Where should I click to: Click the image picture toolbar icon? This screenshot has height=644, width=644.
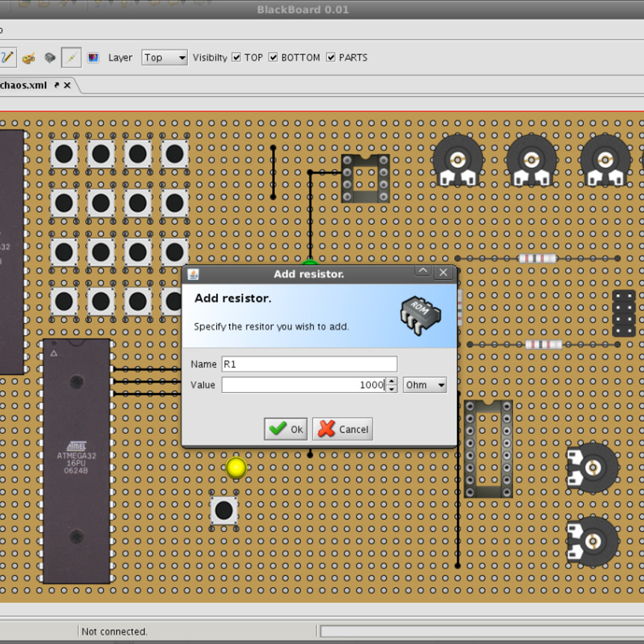(93, 58)
